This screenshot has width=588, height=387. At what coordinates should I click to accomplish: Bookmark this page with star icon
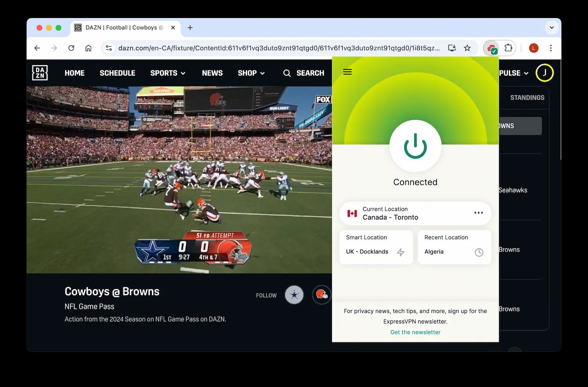point(467,48)
